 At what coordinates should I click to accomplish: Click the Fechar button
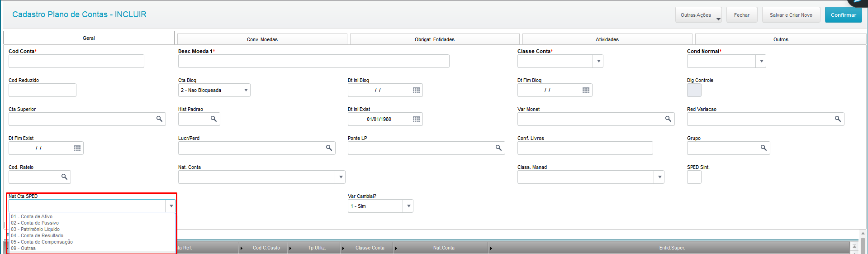742,15
